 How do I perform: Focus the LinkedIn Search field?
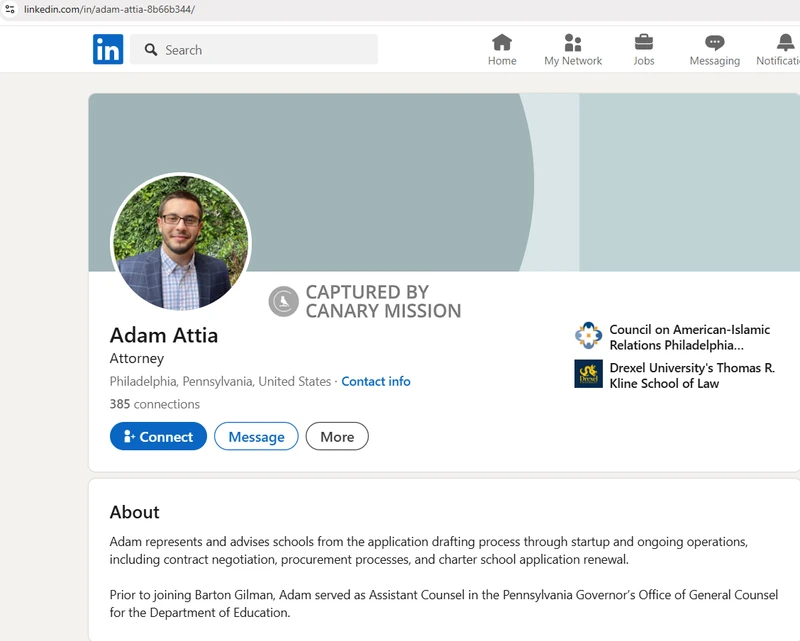[254, 50]
